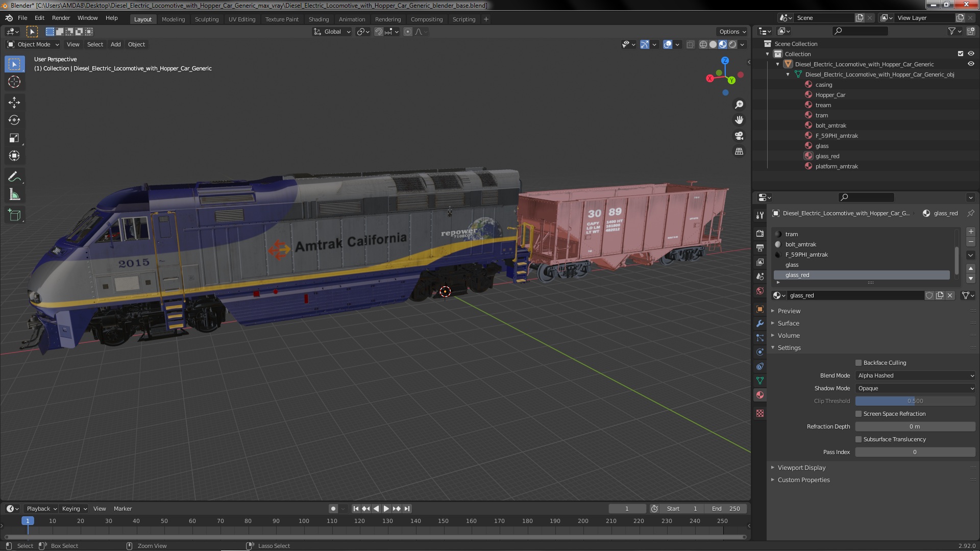Select the Cursor tool in the toolbar
The width and height of the screenshot is (980, 551).
14,82
